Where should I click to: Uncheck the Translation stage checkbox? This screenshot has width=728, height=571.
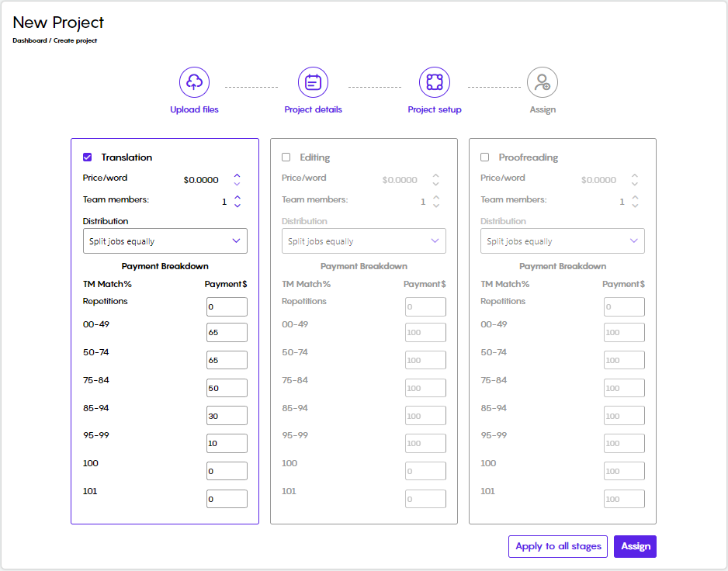coord(87,157)
